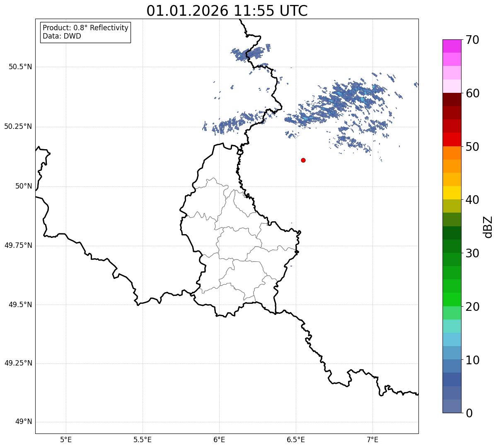Click the olive-yellow swatch just below 40
Viewport: 498px width, 448px height.
[452, 206]
